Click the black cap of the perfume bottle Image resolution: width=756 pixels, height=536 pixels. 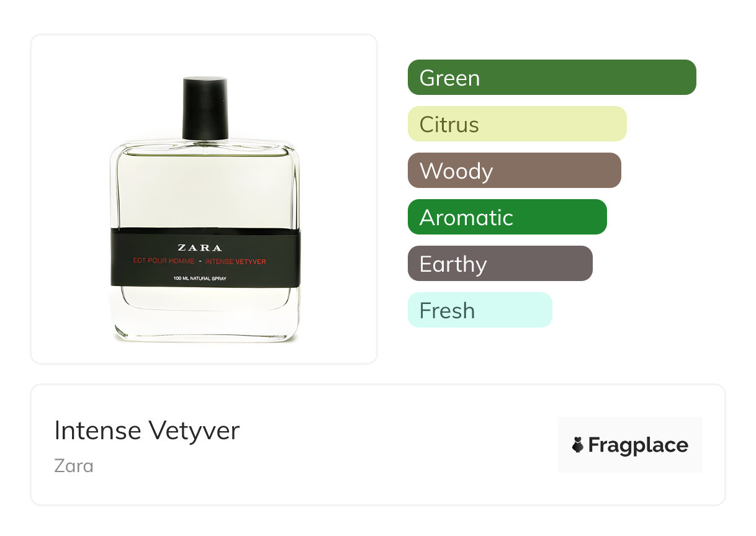tap(205, 108)
